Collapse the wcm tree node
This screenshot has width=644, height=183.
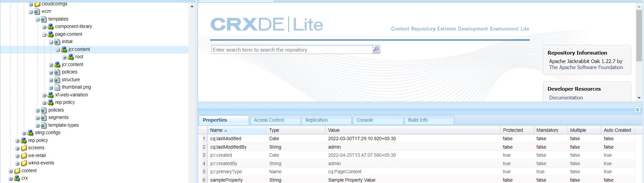click(31, 12)
